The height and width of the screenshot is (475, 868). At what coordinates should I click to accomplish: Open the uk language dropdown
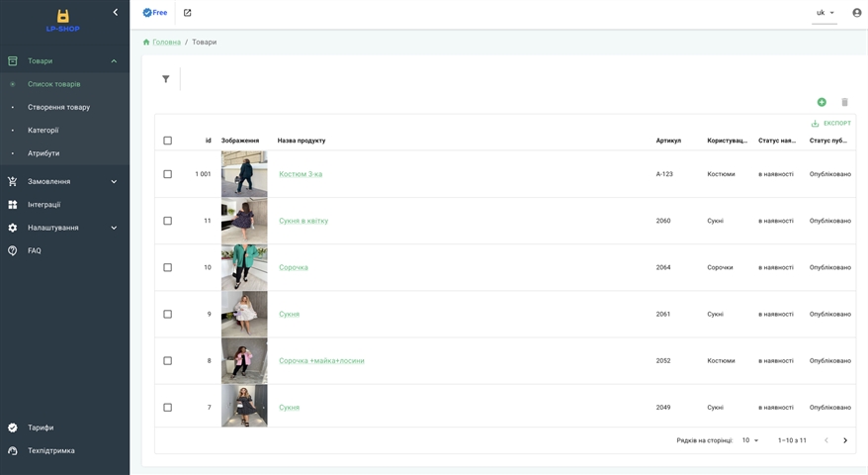coord(825,13)
